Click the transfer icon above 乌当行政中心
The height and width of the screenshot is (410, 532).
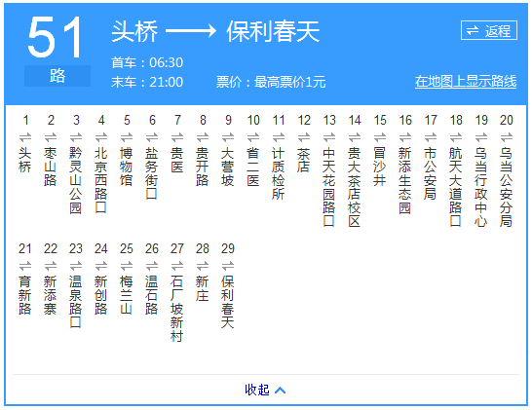pos(481,137)
